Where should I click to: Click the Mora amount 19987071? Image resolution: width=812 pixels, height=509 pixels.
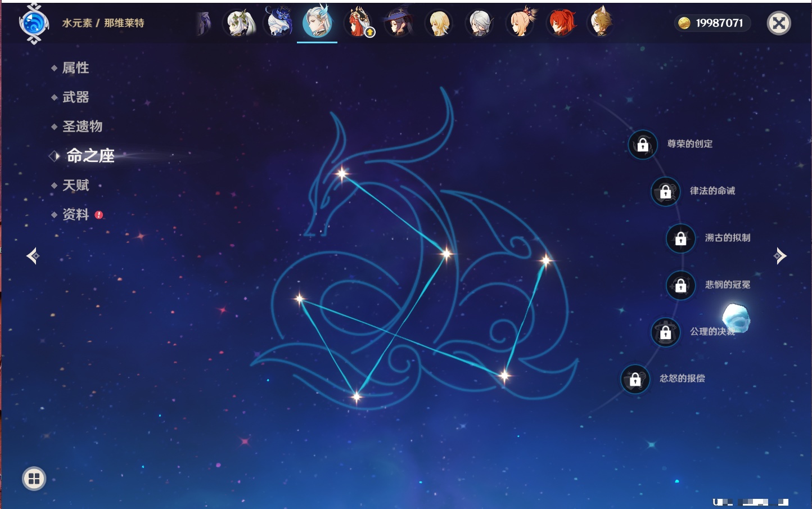pyautogui.click(x=719, y=23)
